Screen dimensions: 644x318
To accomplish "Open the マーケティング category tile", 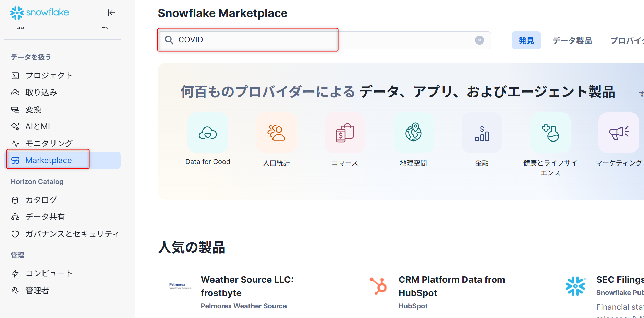I will pos(619,133).
